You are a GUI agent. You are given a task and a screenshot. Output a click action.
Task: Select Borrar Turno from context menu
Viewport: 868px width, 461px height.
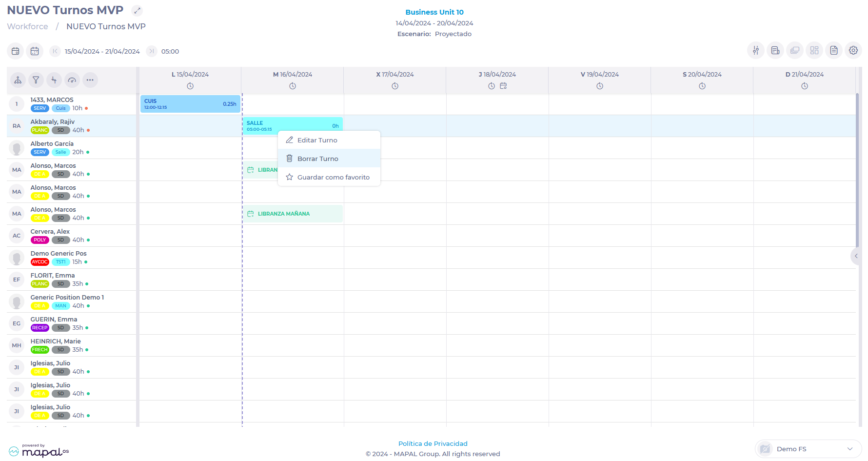point(317,159)
